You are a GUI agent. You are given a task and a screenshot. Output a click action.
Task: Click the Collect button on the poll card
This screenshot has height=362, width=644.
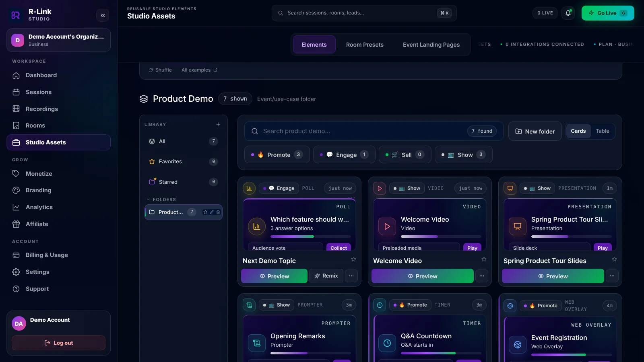[x=339, y=248]
